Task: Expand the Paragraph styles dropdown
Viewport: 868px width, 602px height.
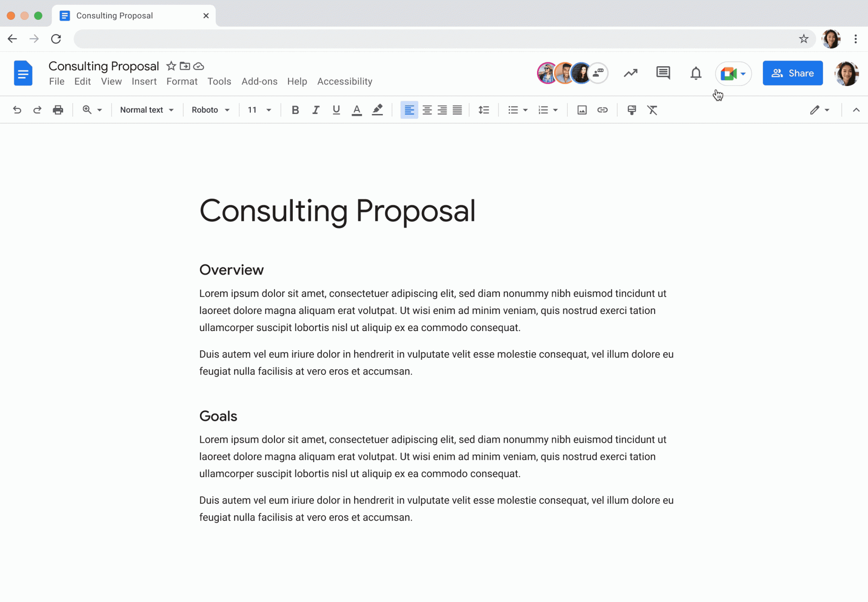Action: (x=145, y=110)
